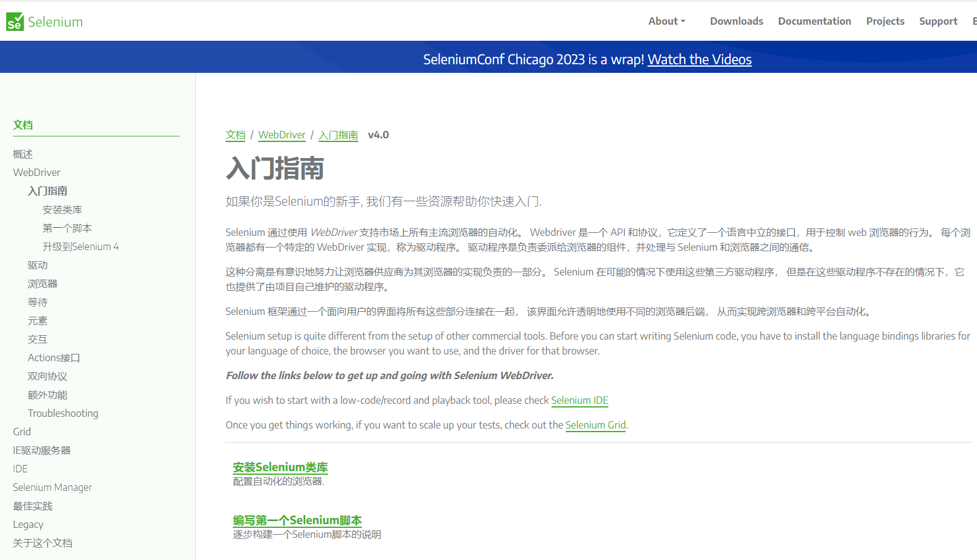Click the 入门指南 page heading
The image size is (977, 560).
275,168
